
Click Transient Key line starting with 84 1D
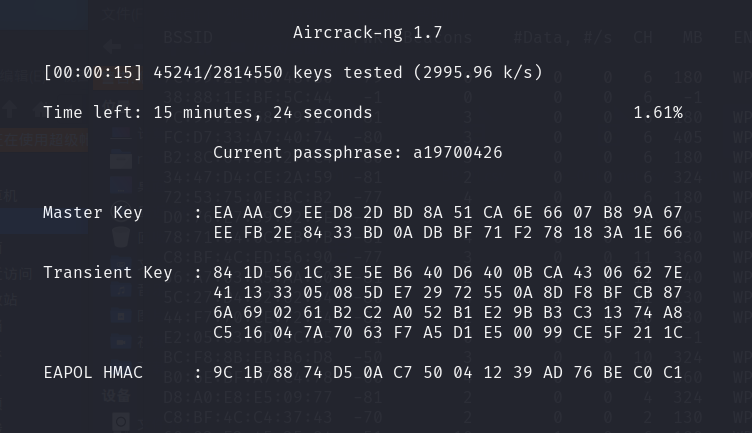(447, 273)
